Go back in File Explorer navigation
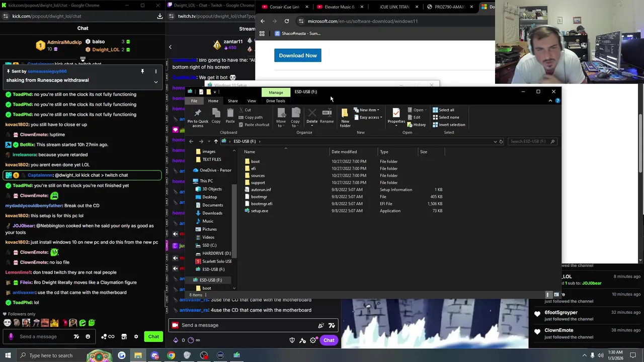This screenshot has width=644, height=362. (x=191, y=141)
